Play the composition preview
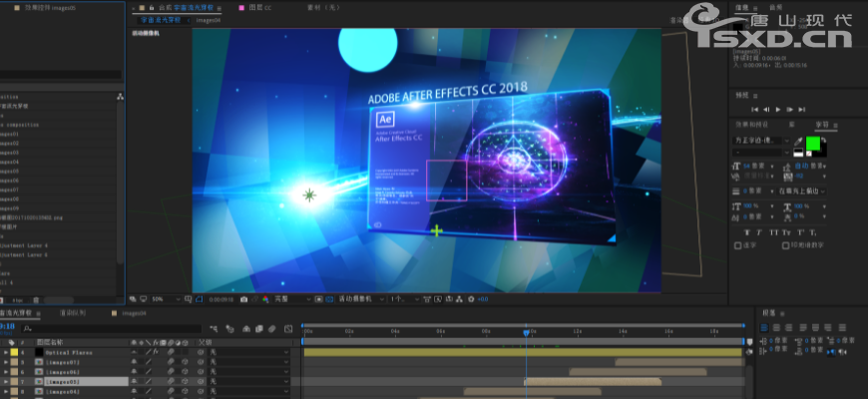Screen dimensions: 868x399 pyautogui.click(x=778, y=110)
